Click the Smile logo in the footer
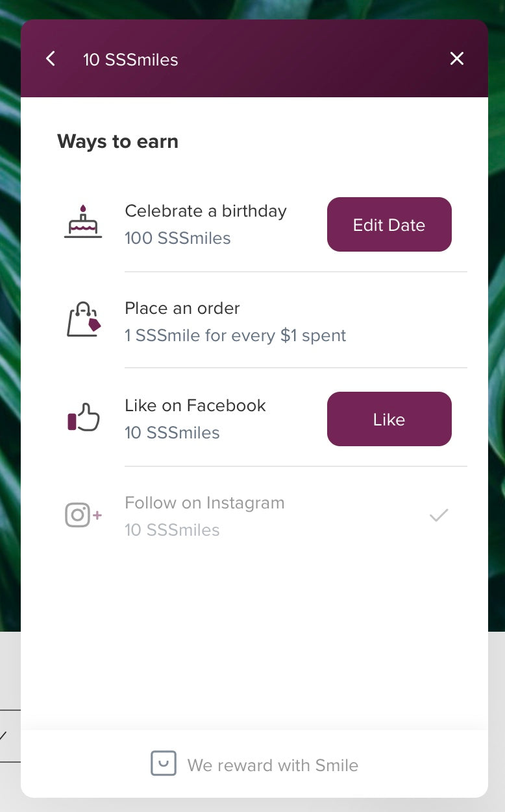The image size is (505, 812). coord(163,764)
